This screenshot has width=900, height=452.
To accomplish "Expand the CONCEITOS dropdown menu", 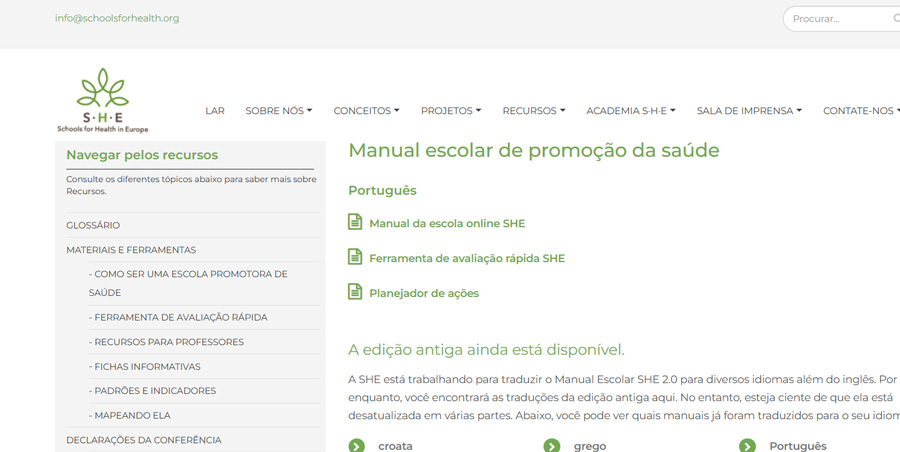I will 366,111.
